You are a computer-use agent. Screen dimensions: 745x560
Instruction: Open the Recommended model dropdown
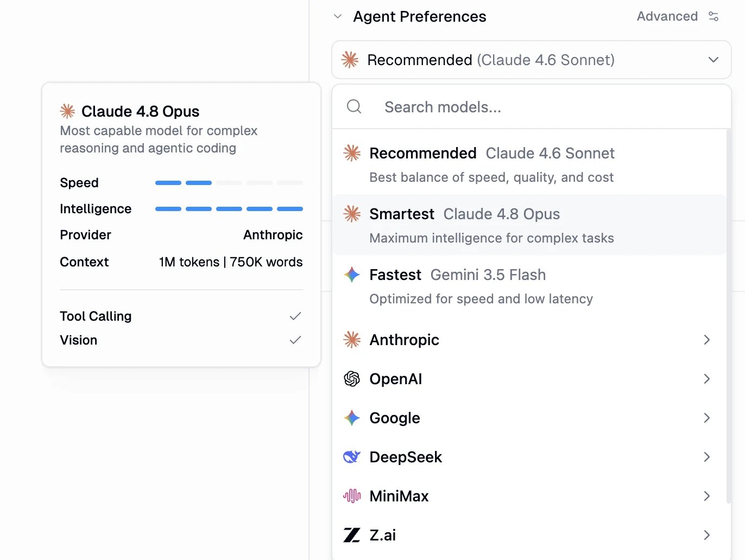[531, 60]
